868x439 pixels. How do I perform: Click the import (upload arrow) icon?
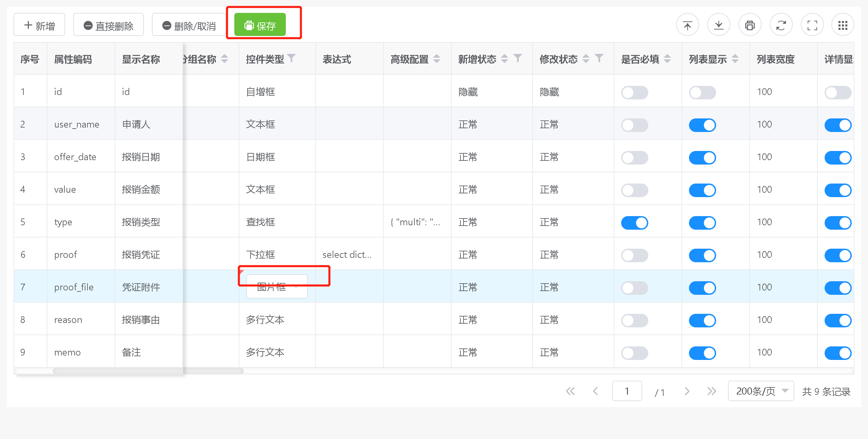coord(687,25)
